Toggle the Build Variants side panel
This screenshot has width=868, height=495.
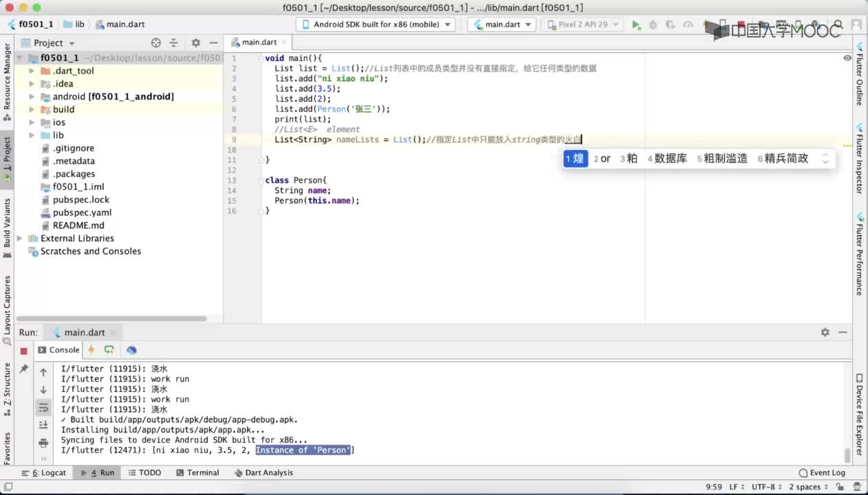pyautogui.click(x=8, y=228)
